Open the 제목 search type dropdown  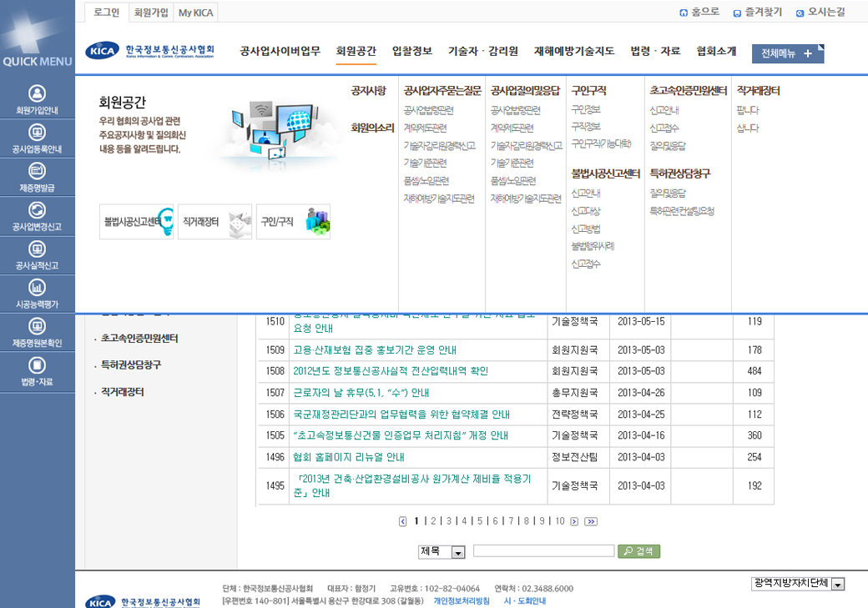(x=457, y=552)
